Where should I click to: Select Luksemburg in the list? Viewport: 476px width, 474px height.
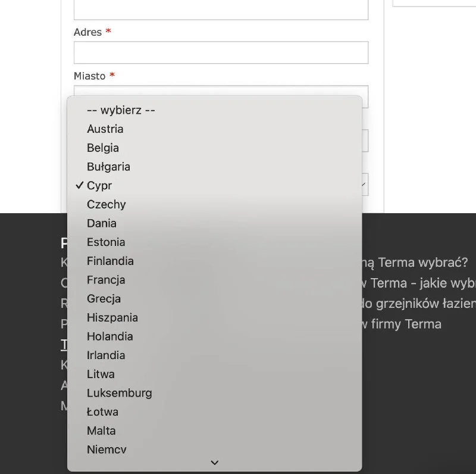tap(120, 393)
